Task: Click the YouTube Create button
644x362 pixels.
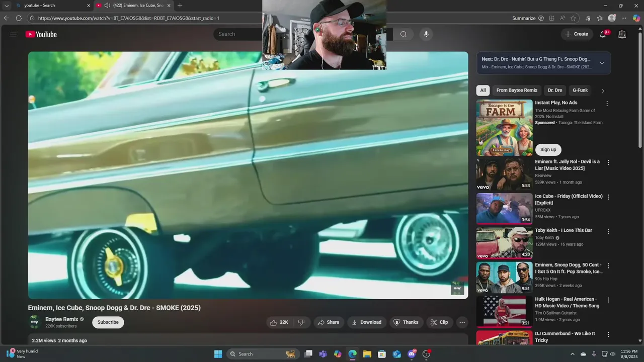Action: pyautogui.click(x=577, y=34)
